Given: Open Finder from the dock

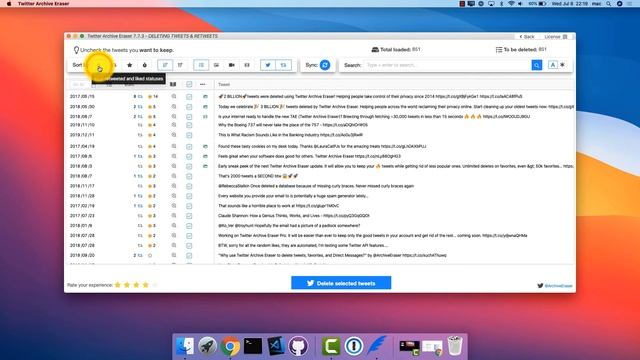Looking at the screenshot, I should coord(185,346).
